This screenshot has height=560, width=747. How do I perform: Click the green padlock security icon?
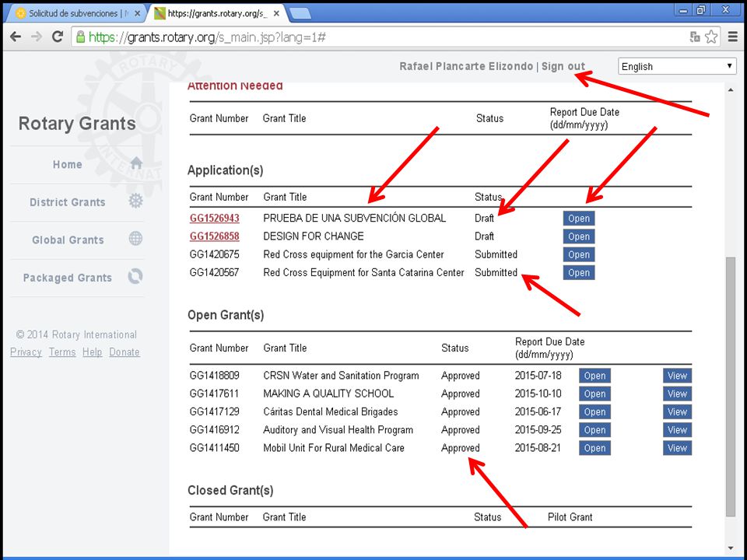click(80, 37)
